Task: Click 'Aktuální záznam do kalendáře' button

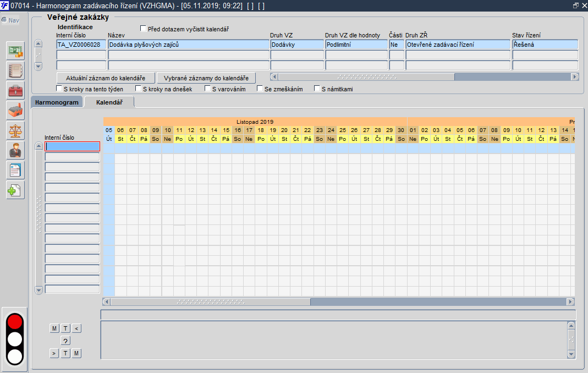Action: pos(106,78)
